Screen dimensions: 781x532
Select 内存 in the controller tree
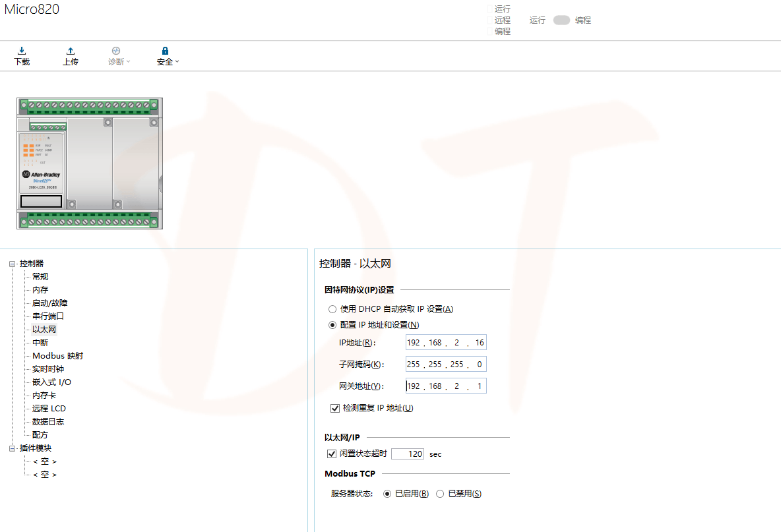(x=40, y=289)
